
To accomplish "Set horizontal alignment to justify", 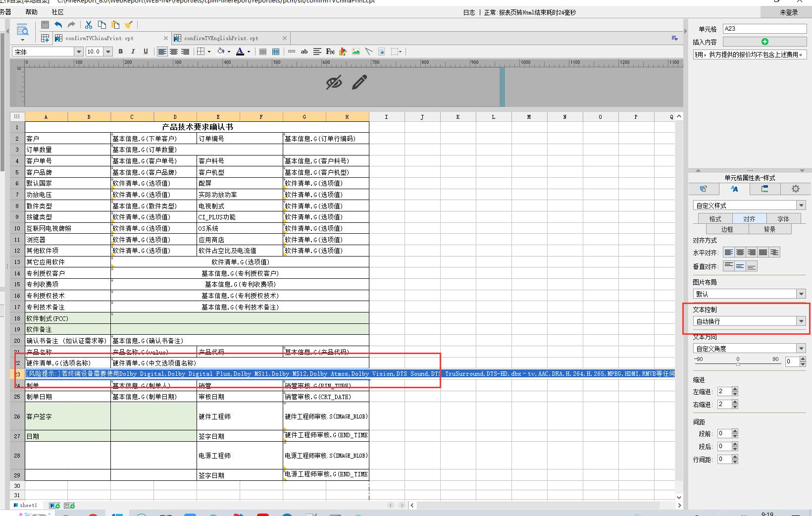I will [x=763, y=253].
